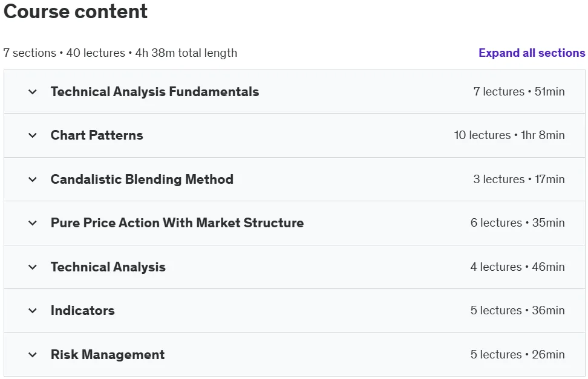Open the Indicators section heading
Image resolution: width=588 pixels, height=379 pixels.
82,311
